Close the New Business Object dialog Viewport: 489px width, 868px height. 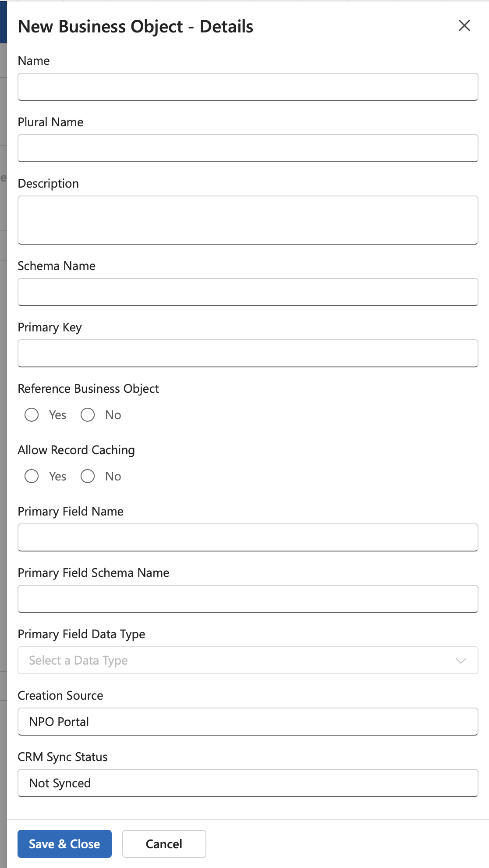click(x=464, y=26)
